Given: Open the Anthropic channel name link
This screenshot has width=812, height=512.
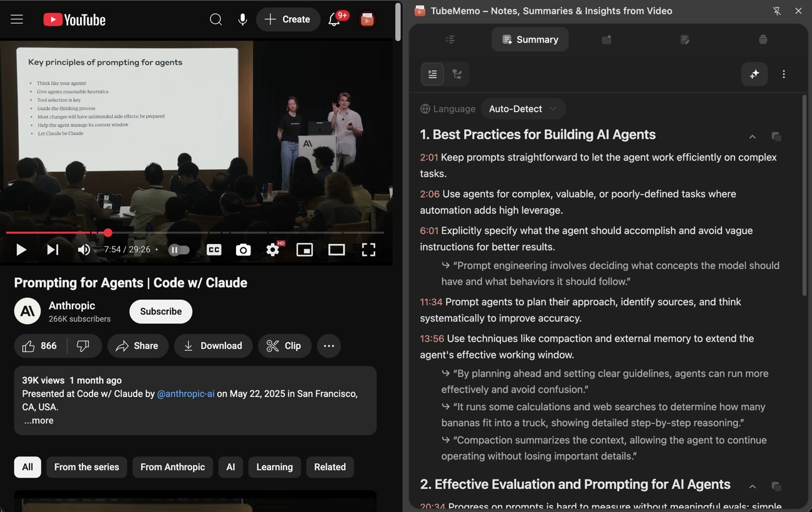Looking at the screenshot, I should tap(72, 305).
